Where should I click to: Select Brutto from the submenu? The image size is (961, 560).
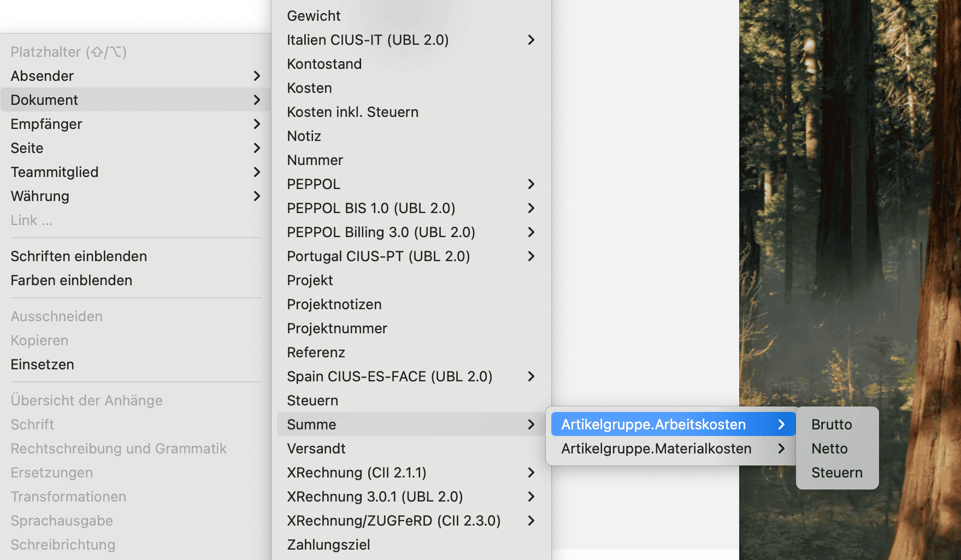pyautogui.click(x=837, y=425)
